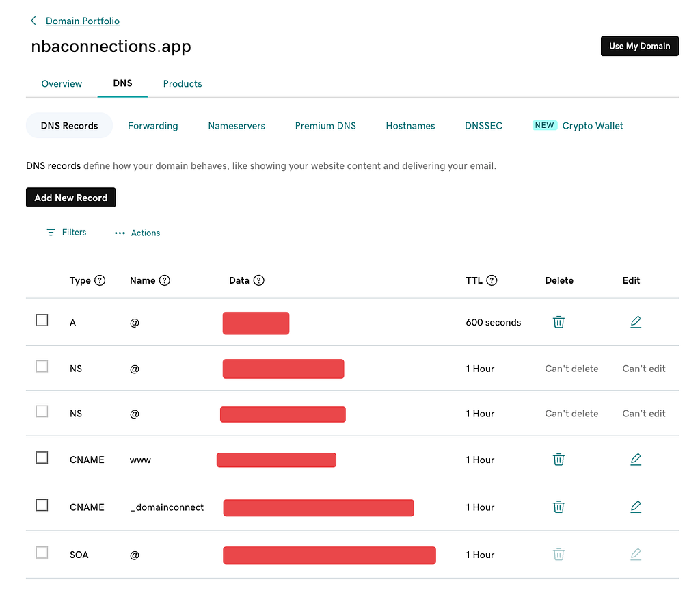Open Name column help icon
The width and height of the screenshot is (700, 597).
[x=165, y=280]
